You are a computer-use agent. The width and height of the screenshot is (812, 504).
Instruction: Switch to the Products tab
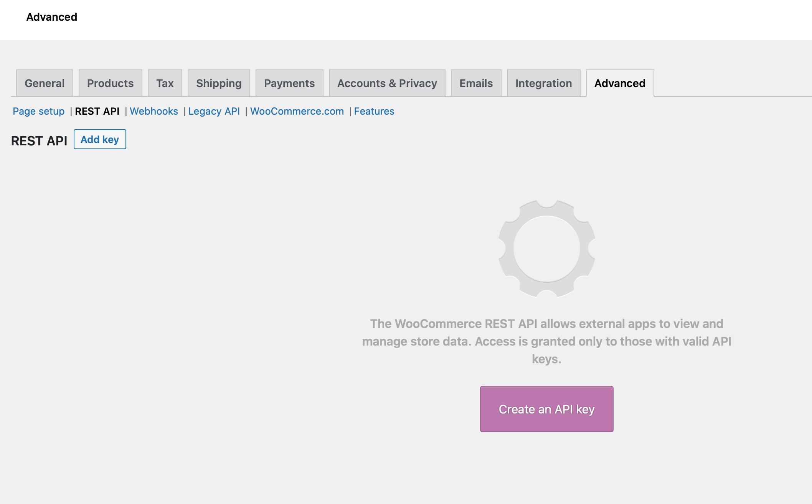coord(111,83)
